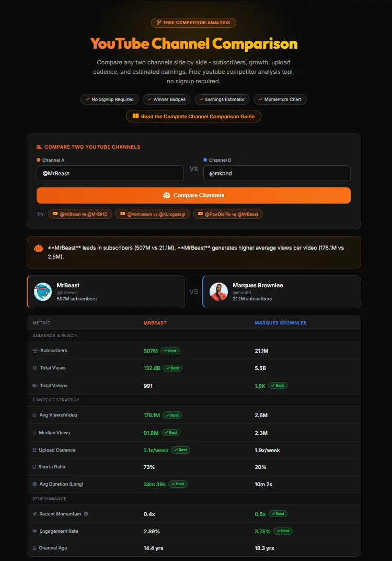
Task: Click the Audience & Reach section label
Action: pos(55,335)
